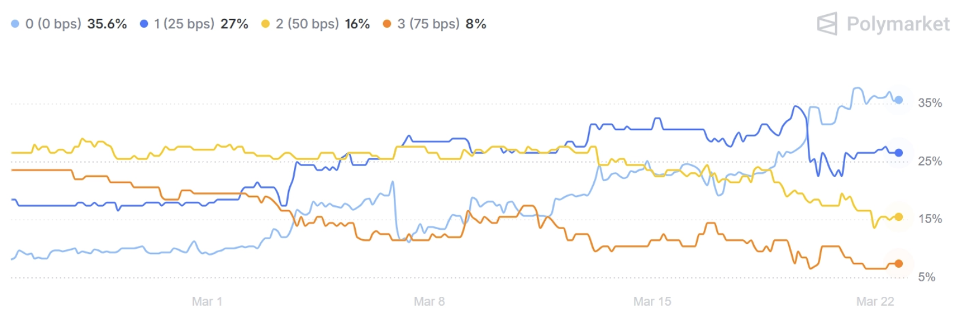Click the Polymarket wordmark text

pos(897,24)
